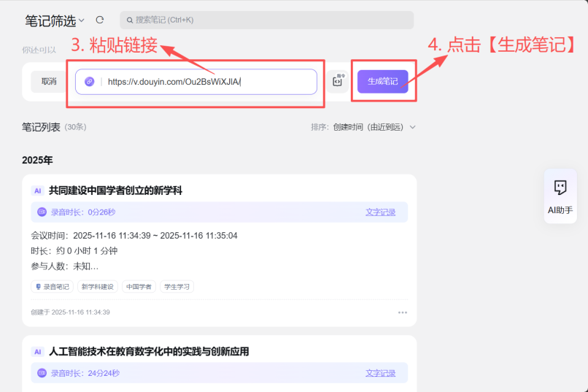Viewport: 588px width, 392px height.
Task: Click the 取消 cancel button
Action: click(x=49, y=82)
